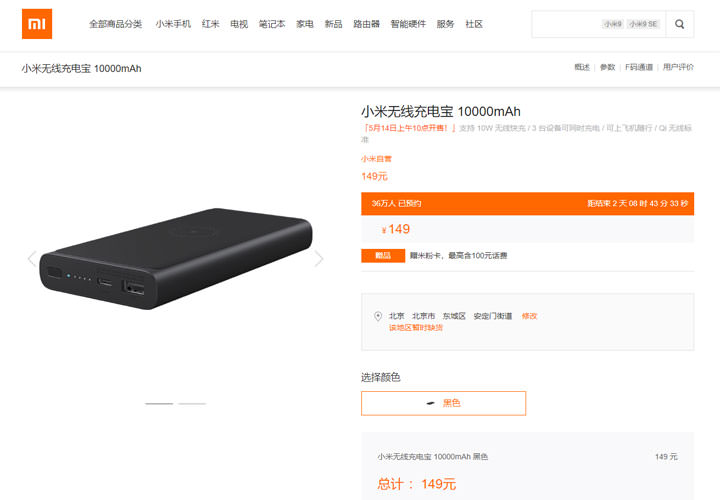Show previous product image arrow

32,258
